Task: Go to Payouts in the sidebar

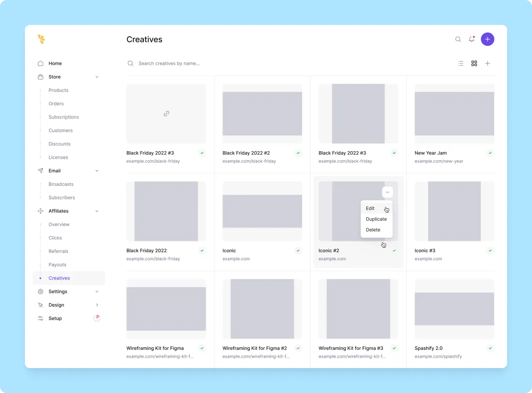Action: point(57,265)
